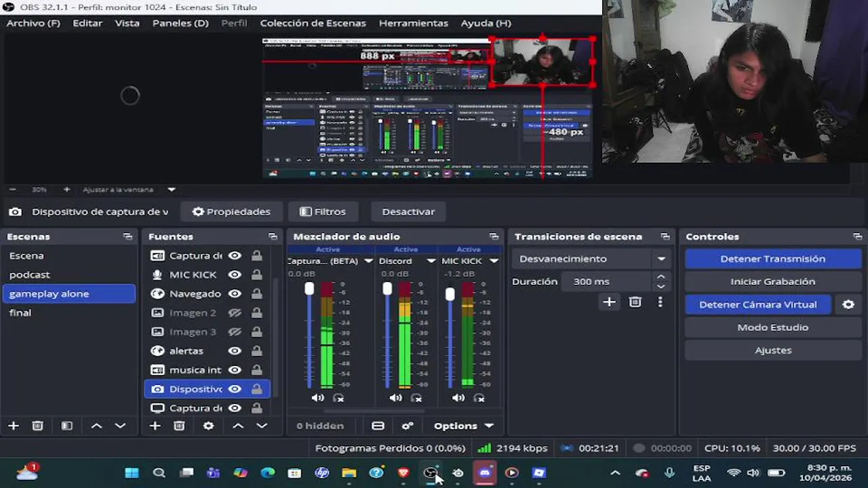The height and width of the screenshot is (488, 868).
Task: Hide the alertas source
Action: pyautogui.click(x=235, y=350)
